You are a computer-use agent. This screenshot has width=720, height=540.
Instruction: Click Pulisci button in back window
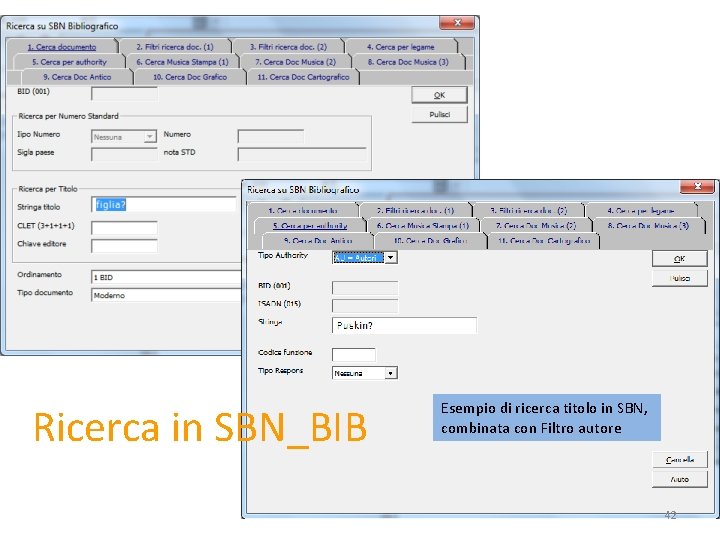(439, 114)
